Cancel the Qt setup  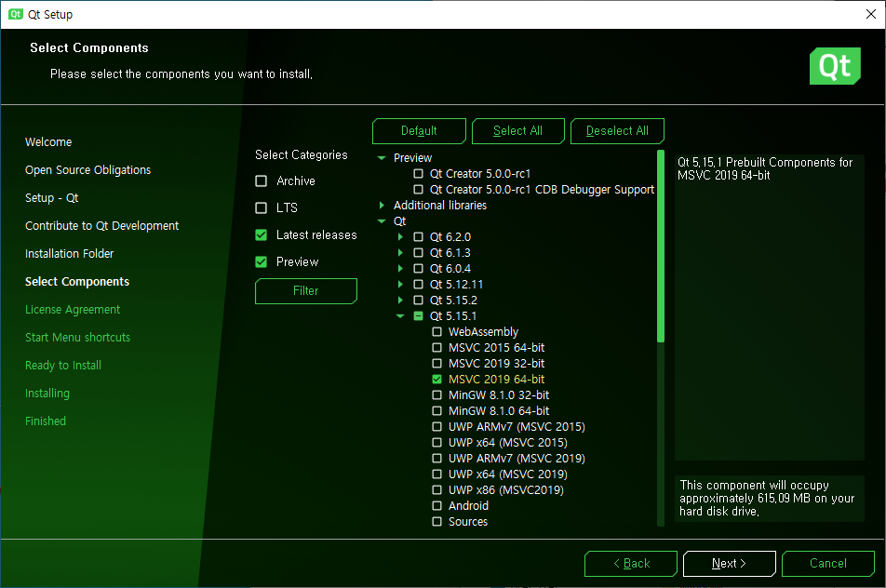pyautogui.click(x=827, y=564)
